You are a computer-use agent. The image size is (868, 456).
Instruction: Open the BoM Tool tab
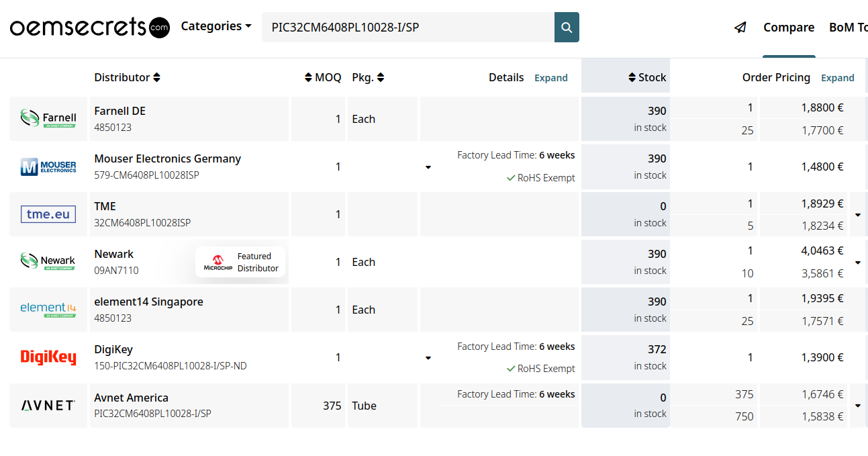click(848, 28)
